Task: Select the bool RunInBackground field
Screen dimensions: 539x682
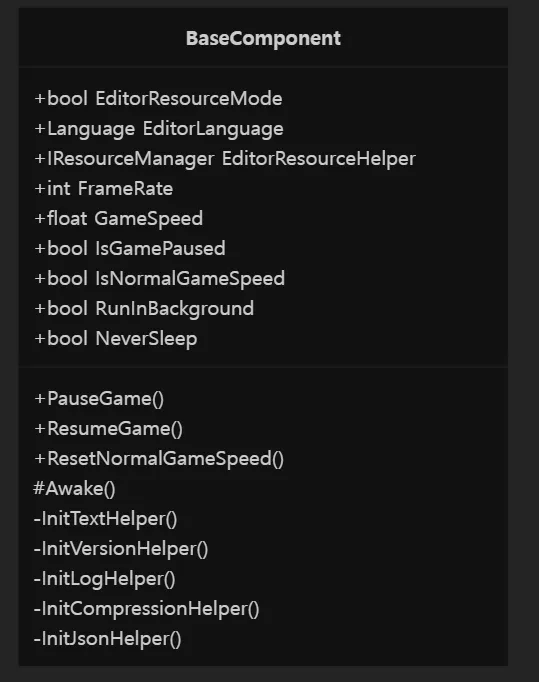Action: pyautogui.click(x=144, y=309)
